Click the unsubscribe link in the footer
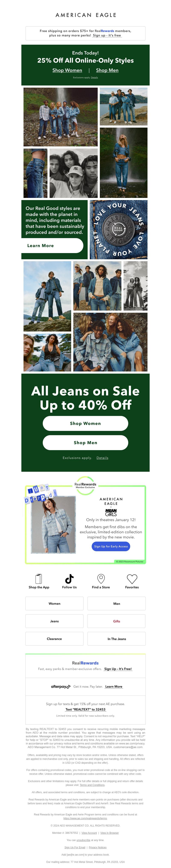Screen dimensions: 171x868 pos(83,840)
